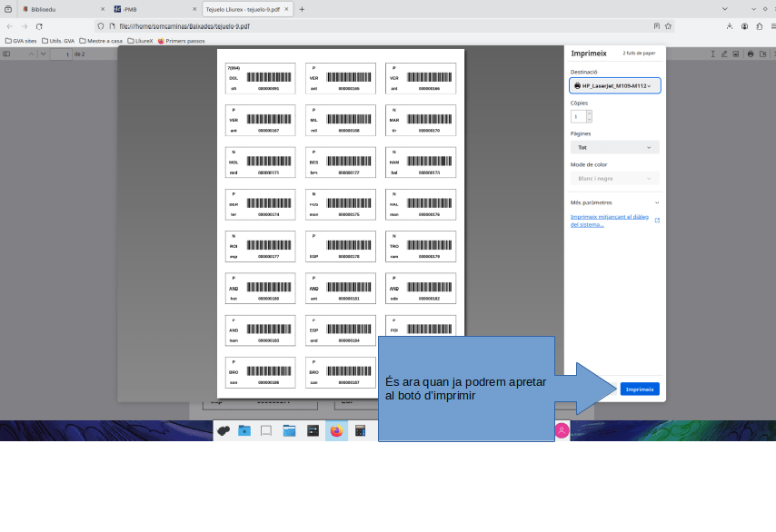This screenshot has width=776, height=532.
Task: Select the PDF text annotation tool icon
Action: pyautogui.click(x=712, y=54)
